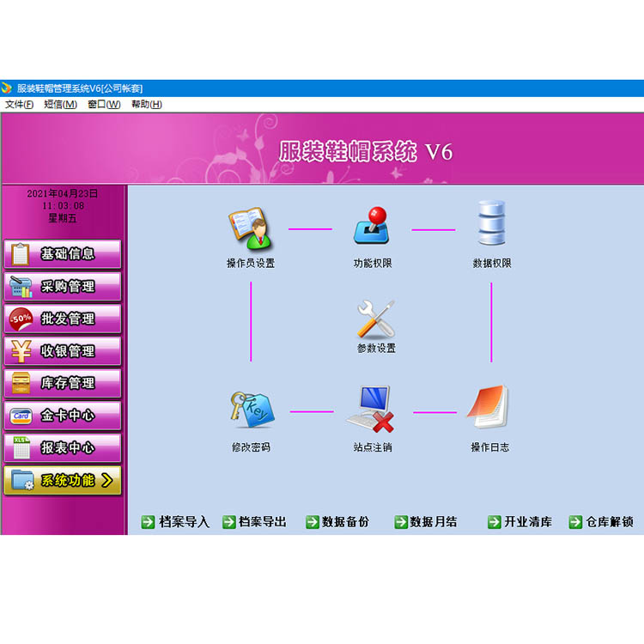Click the 仓库解锁 green arrow icon

coord(576,521)
